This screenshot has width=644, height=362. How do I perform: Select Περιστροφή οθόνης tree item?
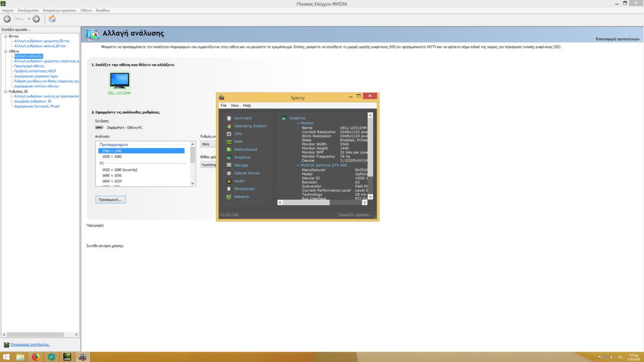(x=29, y=66)
